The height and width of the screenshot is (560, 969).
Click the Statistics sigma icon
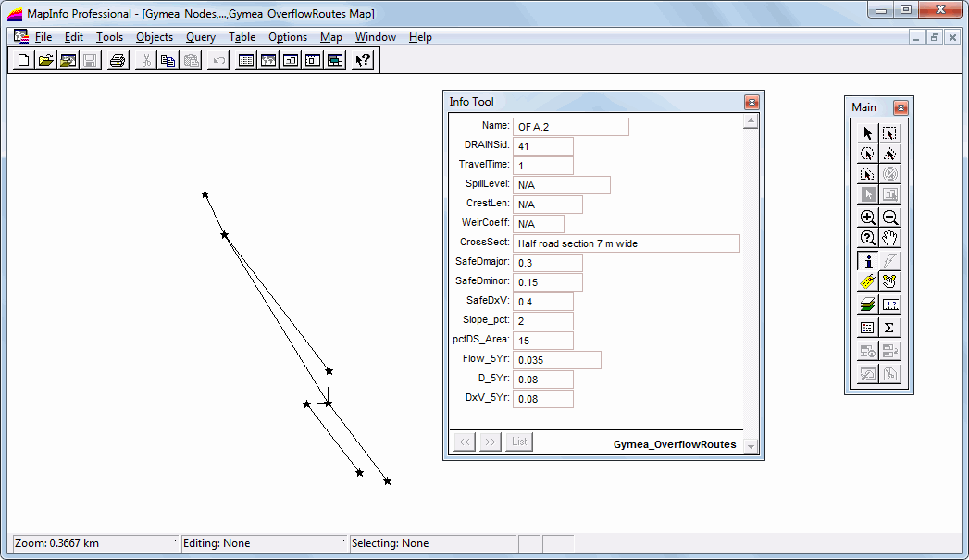pyautogui.click(x=889, y=327)
